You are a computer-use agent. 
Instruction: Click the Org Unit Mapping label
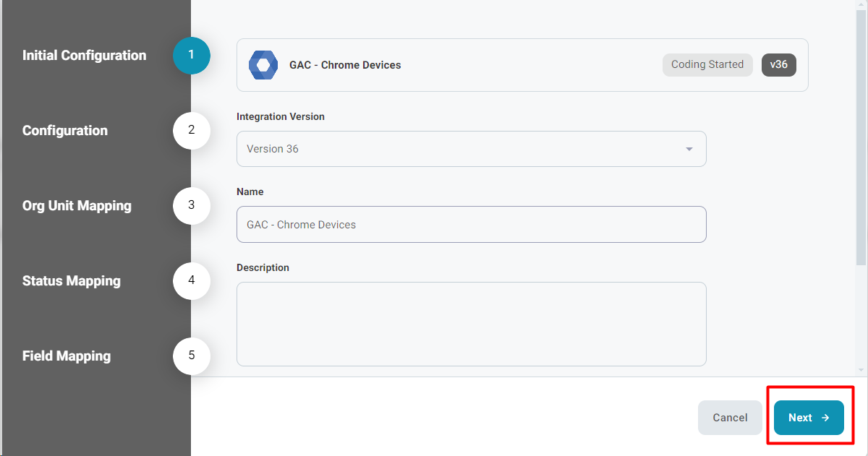pos(77,206)
